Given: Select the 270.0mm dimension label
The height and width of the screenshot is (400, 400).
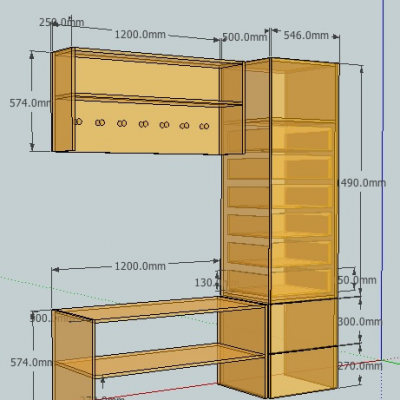Looking at the screenshot, I should [360, 366].
